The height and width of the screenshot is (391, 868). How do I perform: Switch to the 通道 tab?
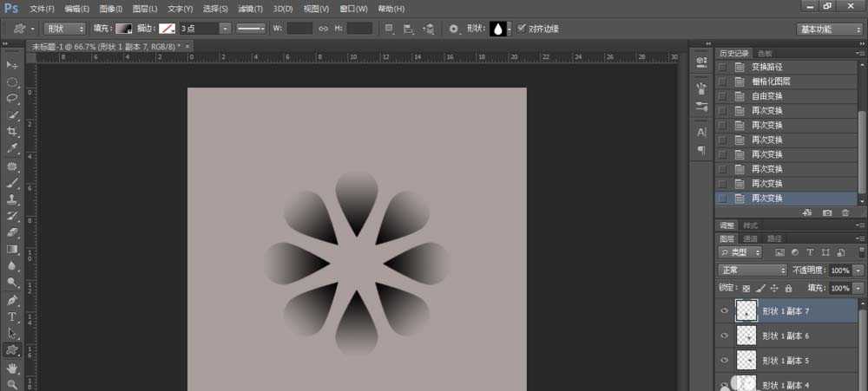click(750, 238)
